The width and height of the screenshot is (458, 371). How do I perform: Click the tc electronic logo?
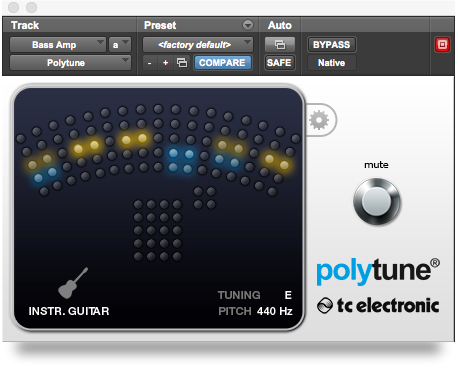378,305
